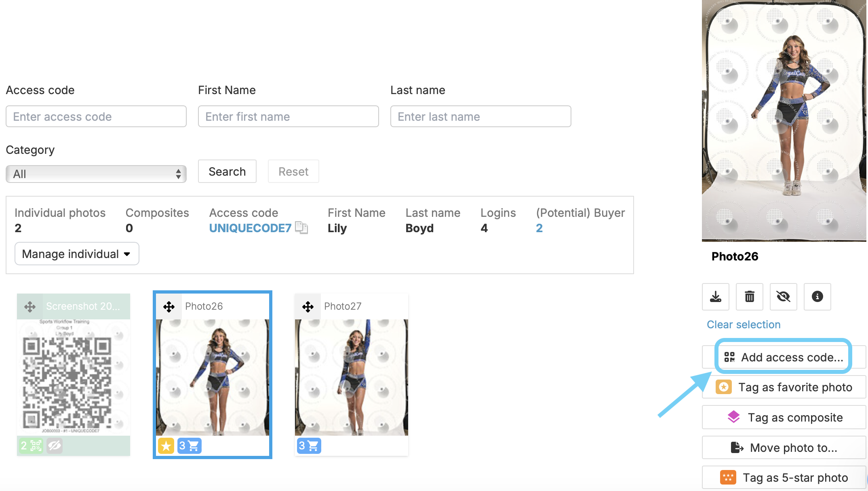Screen dimensions: 868x491
Task: Click the trash delete photo icon
Action: tap(750, 297)
